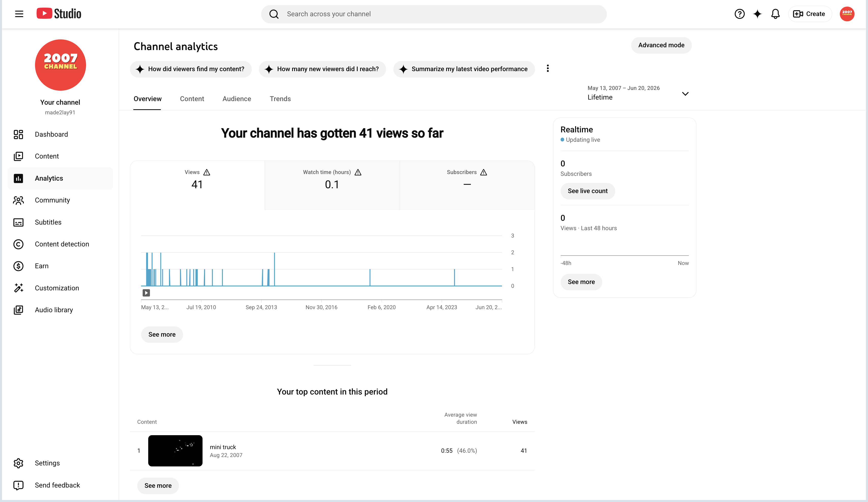This screenshot has height=502, width=868.
Task: Click the search magnifier icon
Action: [274, 14]
